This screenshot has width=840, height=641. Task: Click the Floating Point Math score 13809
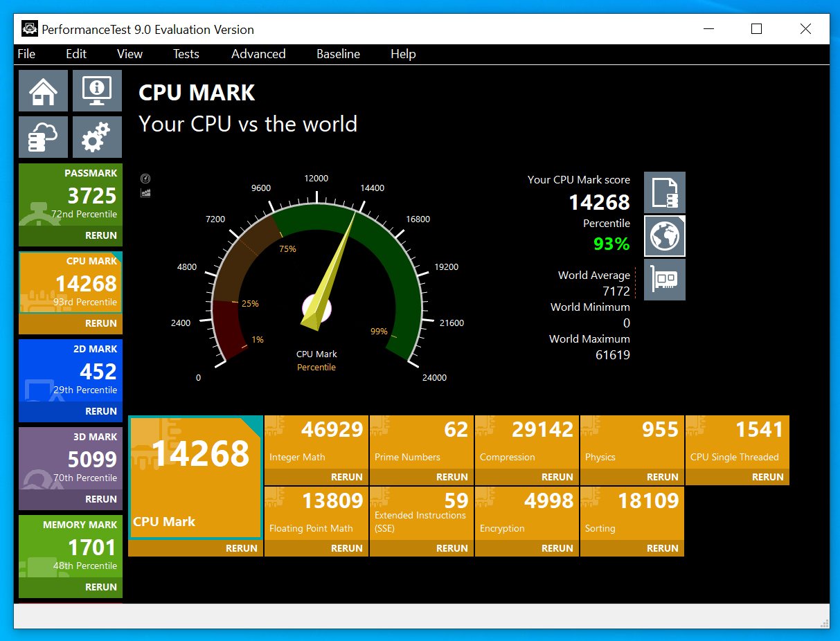[x=332, y=501]
